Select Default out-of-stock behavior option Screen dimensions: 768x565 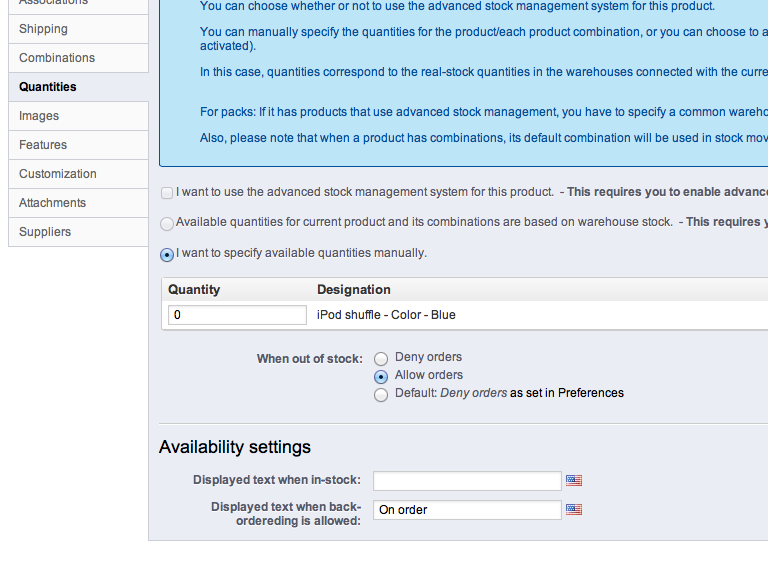(x=381, y=395)
